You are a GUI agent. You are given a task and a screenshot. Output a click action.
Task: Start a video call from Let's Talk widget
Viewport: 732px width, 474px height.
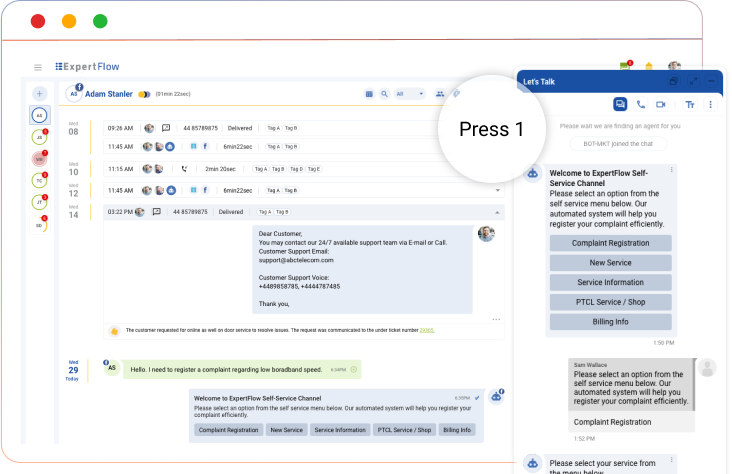(661, 105)
